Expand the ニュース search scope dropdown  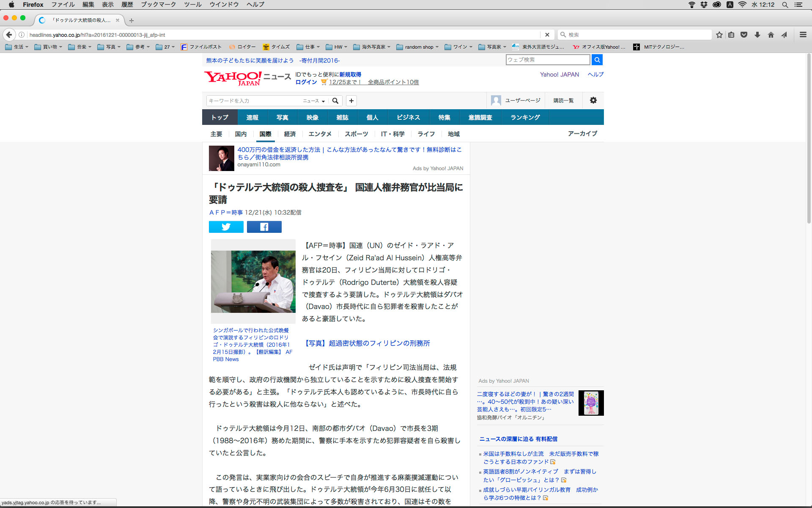click(314, 101)
